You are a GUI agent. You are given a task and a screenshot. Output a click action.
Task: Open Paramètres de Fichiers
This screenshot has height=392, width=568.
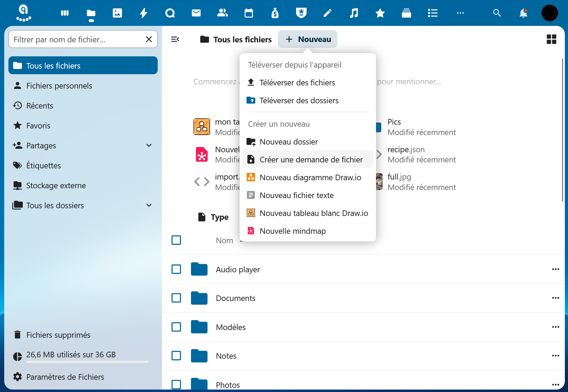coord(65,377)
